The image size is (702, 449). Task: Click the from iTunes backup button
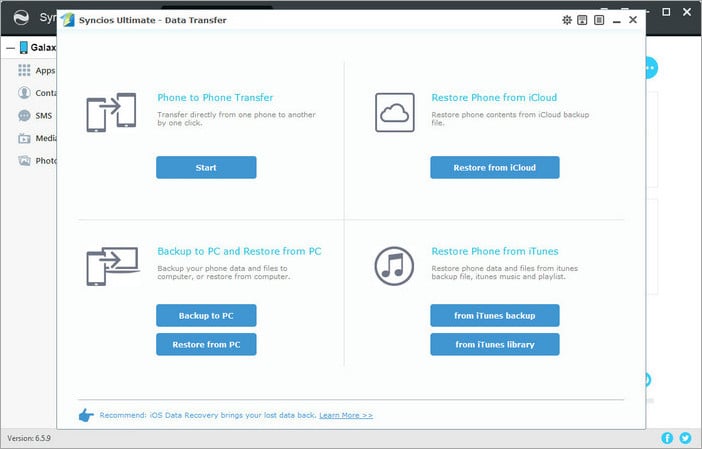495,316
